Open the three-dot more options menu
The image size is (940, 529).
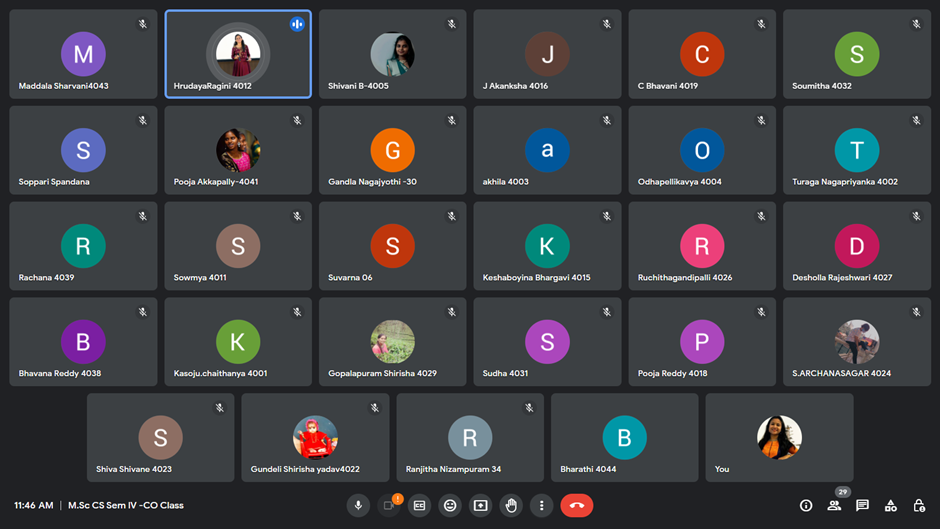541,506
